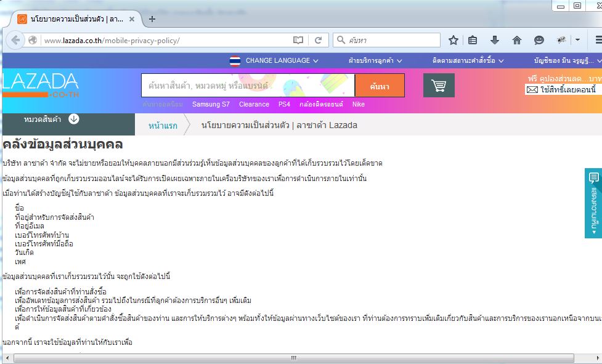This screenshot has height=364, width=602.
Task: Open the บัญชีของ account dropdown
Action: [567, 60]
